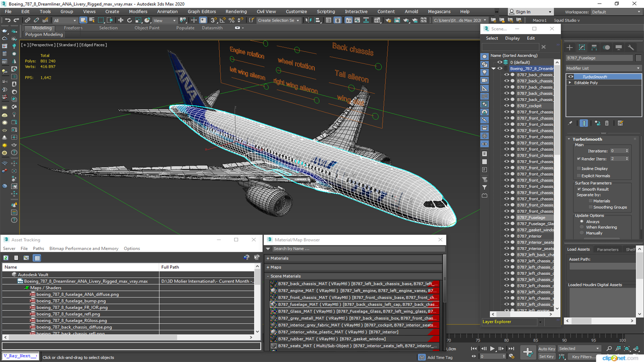The width and height of the screenshot is (644, 362).
Task: Toggle the Angle Snap icon
Action: click(222, 20)
